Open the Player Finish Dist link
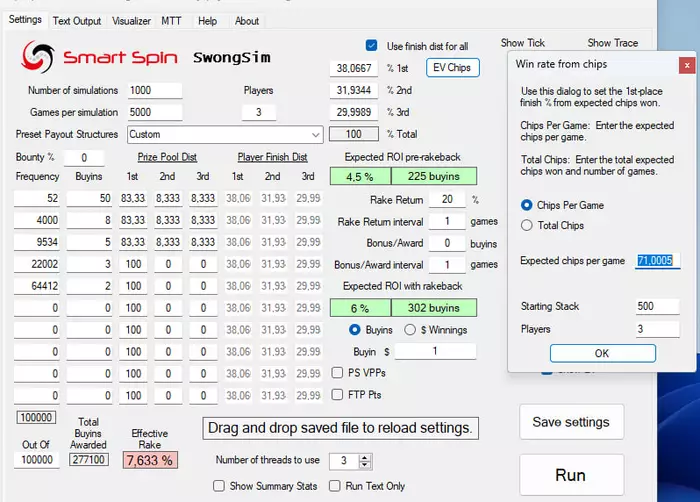The width and height of the screenshot is (700, 502). [x=272, y=157]
